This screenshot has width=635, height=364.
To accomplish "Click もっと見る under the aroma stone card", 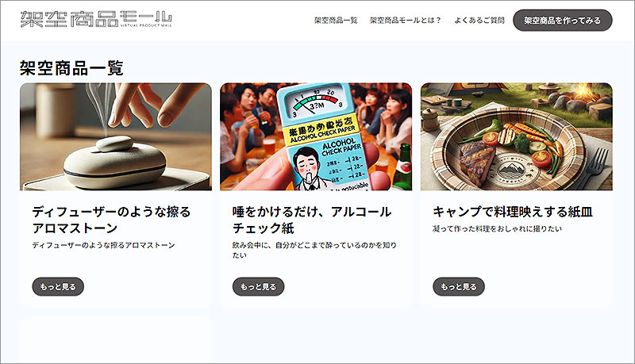I will click(x=58, y=287).
